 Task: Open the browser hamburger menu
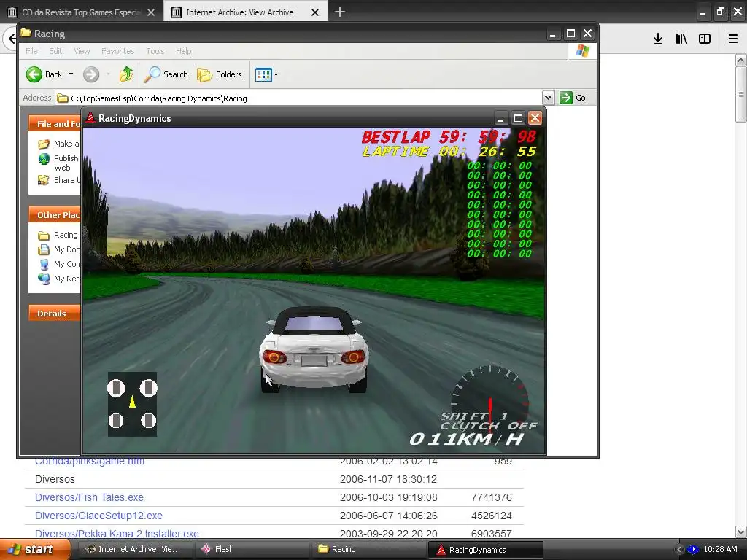click(x=733, y=39)
